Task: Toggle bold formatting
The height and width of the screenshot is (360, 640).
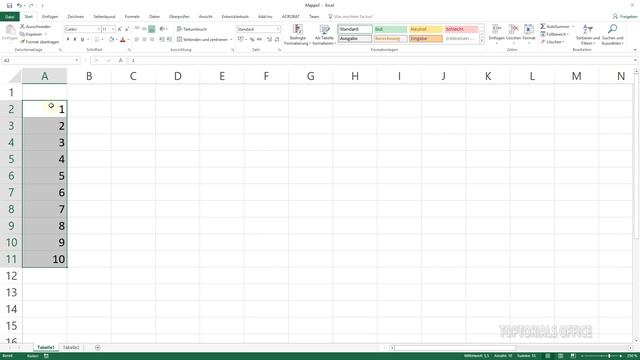Action: [x=68, y=40]
